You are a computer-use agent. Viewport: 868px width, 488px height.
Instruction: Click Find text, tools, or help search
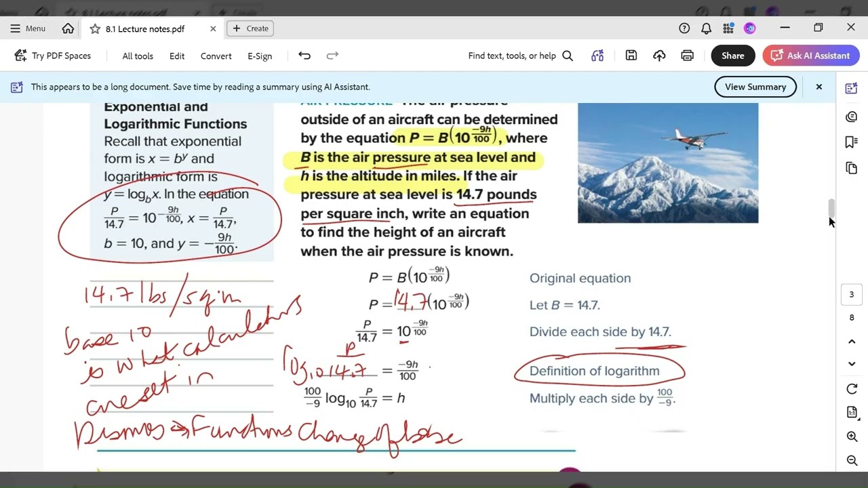pyautogui.click(x=520, y=56)
